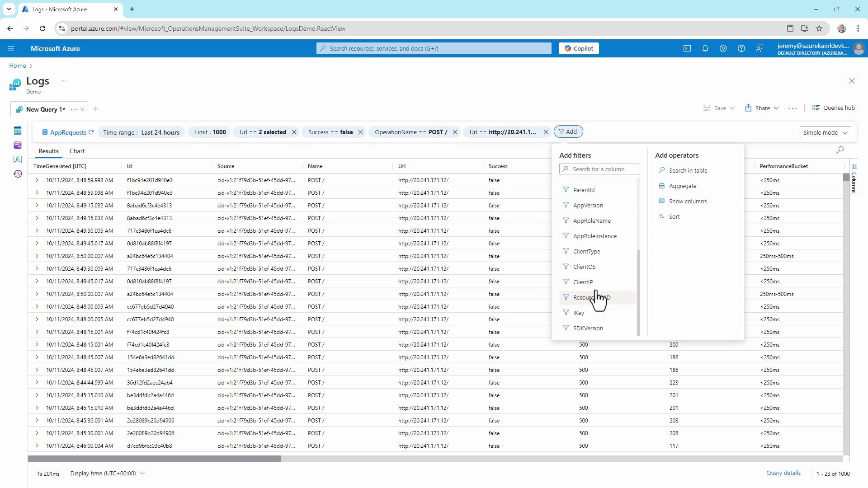Screen dimensions: 868x488
Task: Choose the ClientOS filter
Action: tap(598, 267)
